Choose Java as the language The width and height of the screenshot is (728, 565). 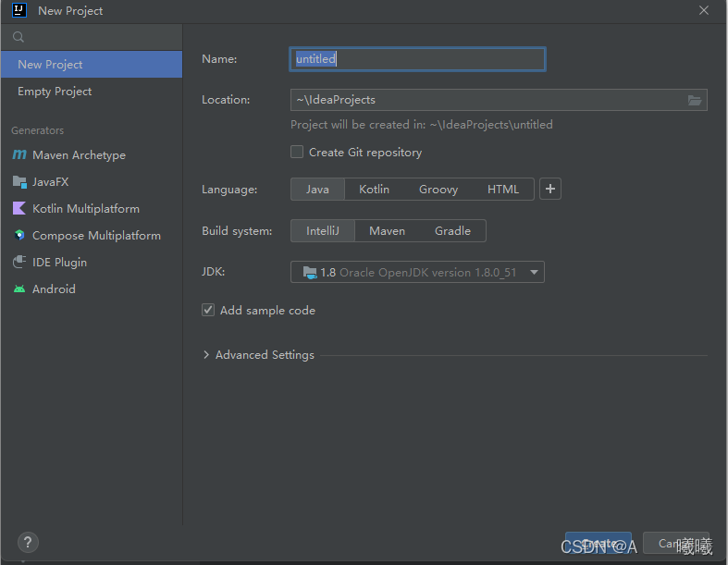[x=317, y=189]
